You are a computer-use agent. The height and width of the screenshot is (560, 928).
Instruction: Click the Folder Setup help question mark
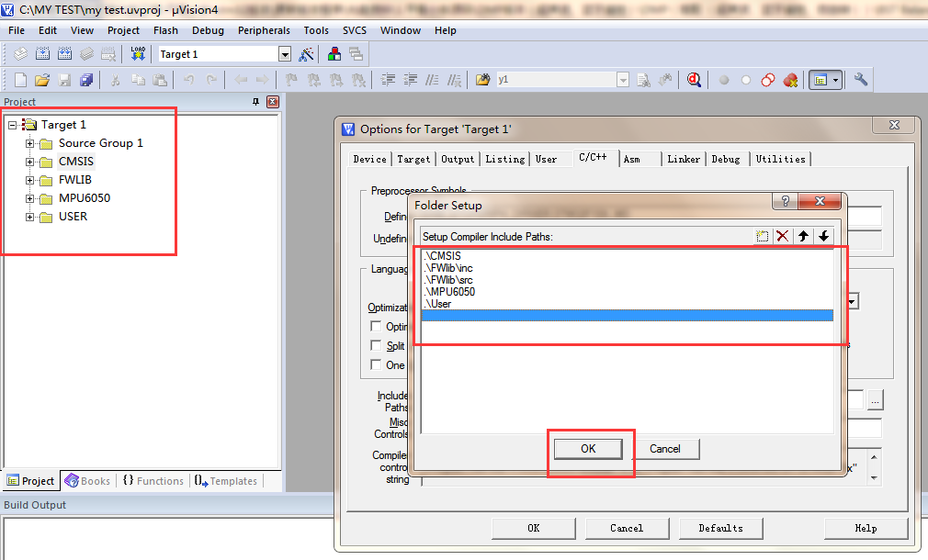786,201
